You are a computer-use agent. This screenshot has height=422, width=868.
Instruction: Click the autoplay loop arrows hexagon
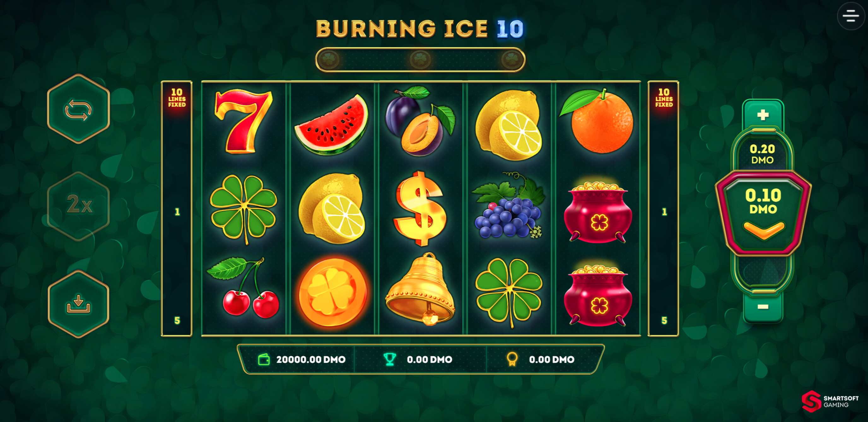[x=78, y=109]
